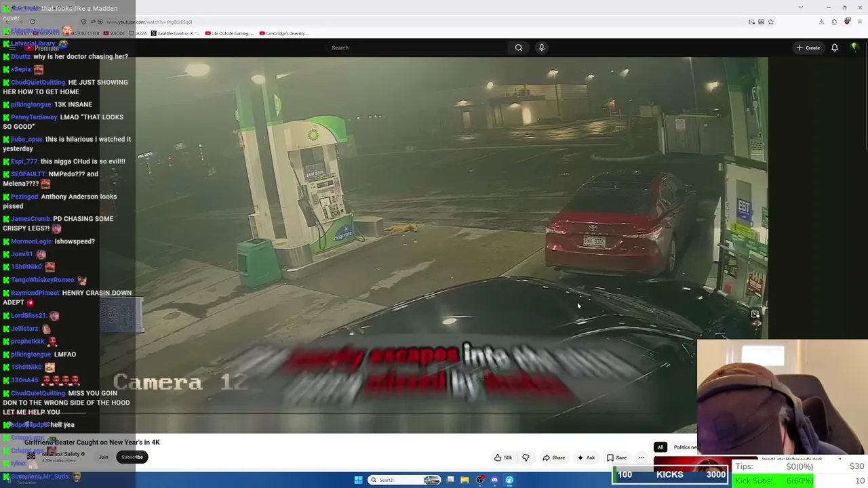Open more actions ellipsis under video
Viewport: 868px width, 488px height.
[x=641, y=457]
